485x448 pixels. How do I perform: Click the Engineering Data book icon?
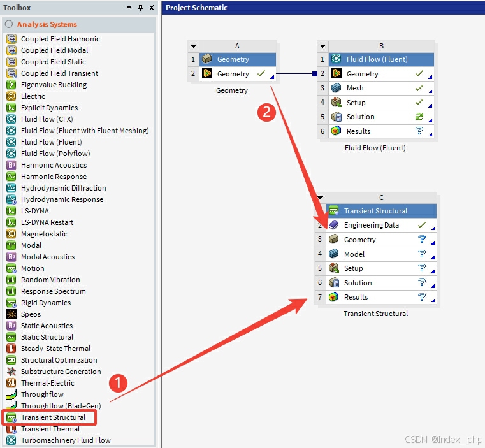click(333, 225)
